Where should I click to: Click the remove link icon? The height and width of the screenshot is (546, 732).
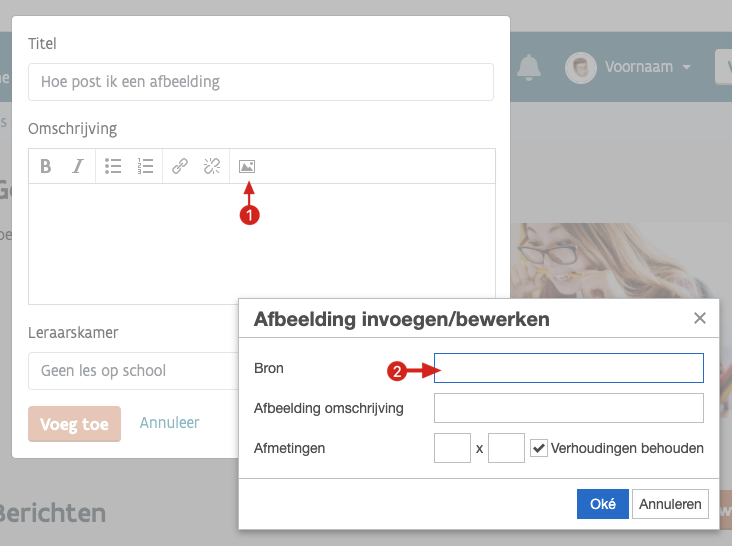point(212,166)
